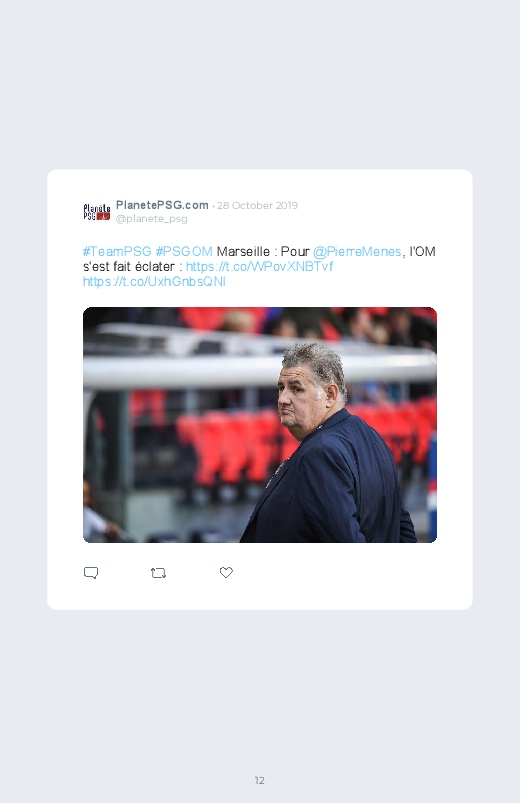Follow the t.co/UxhGnbsQNI link
The height and width of the screenshot is (803, 520).
coord(154,281)
